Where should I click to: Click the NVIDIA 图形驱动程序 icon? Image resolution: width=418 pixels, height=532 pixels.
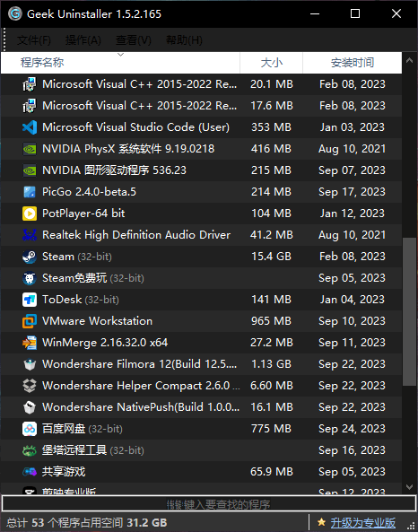pyautogui.click(x=30, y=170)
